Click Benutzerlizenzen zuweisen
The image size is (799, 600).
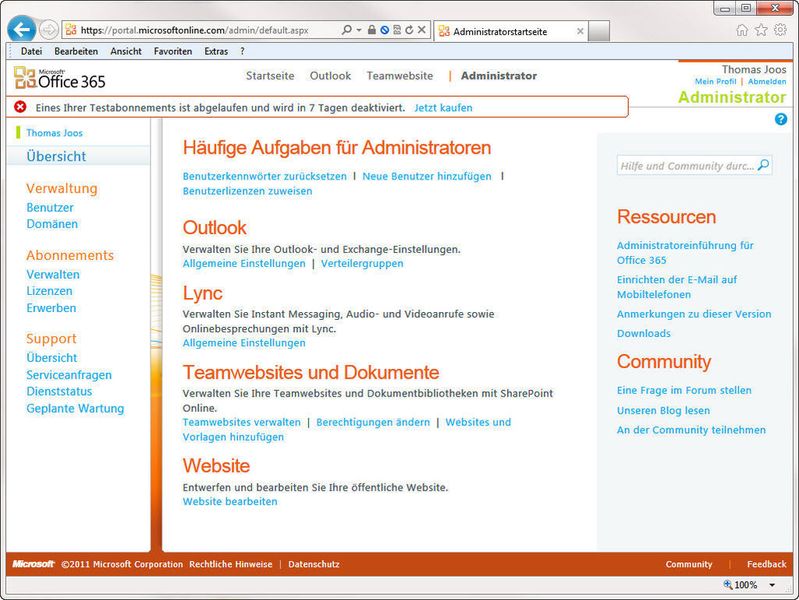(247, 191)
